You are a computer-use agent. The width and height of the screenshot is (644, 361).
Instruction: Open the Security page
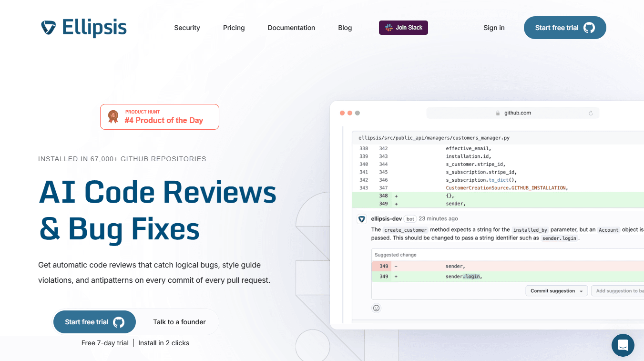click(187, 28)
